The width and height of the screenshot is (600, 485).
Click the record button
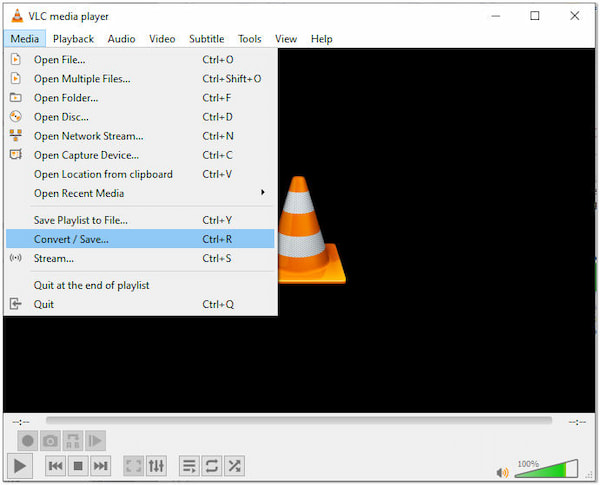pos(28,441)
